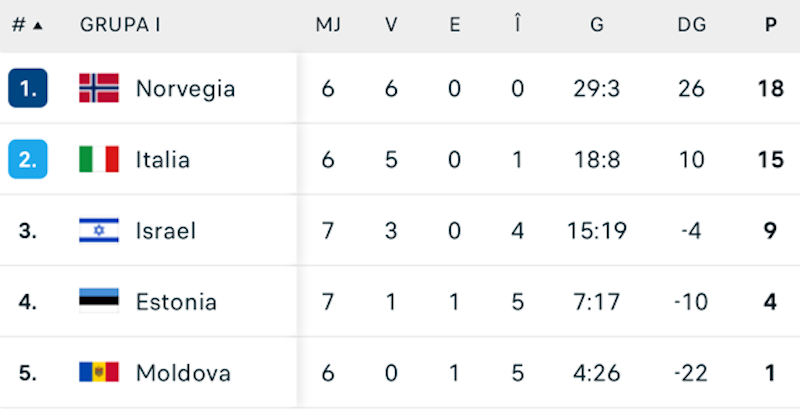Open the Estonia team page
This screenshot has width=800, height=411.
pos(176,302)
